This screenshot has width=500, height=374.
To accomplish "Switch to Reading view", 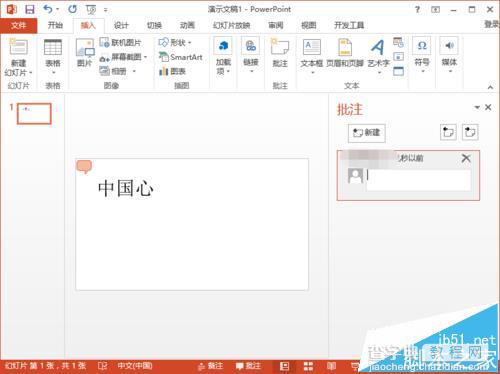I will coord(331,366).
